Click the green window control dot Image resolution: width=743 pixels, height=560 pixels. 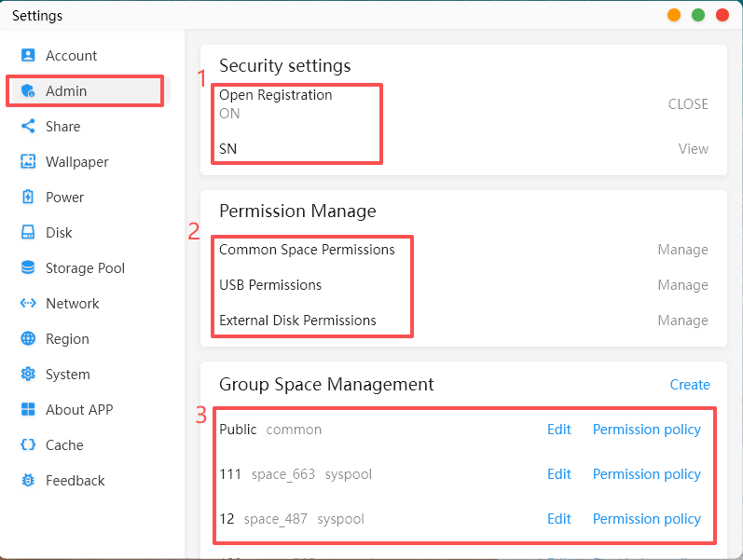698,15
